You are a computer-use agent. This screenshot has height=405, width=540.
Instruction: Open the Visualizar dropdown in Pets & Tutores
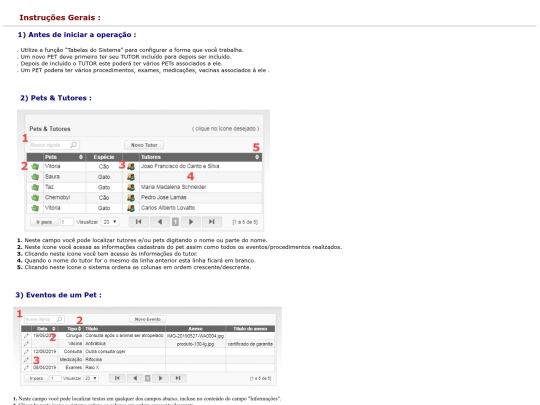(x=110, y=222)
